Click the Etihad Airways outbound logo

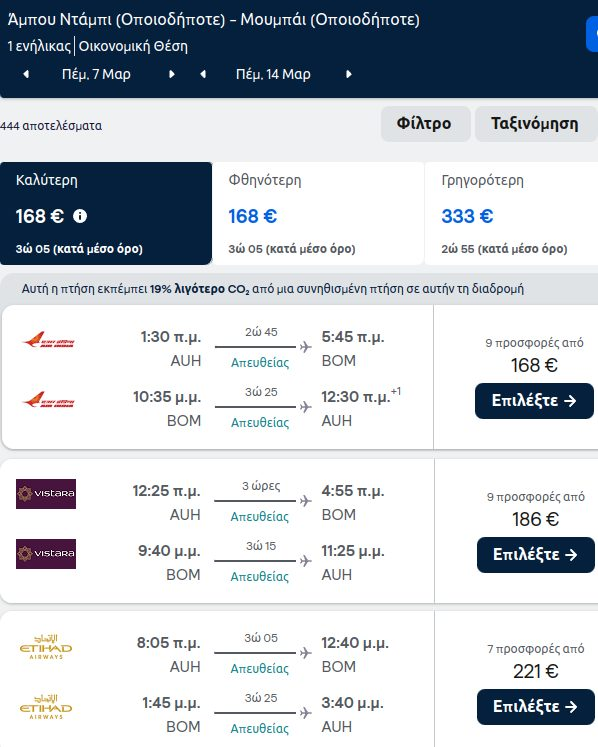[46, 646]
